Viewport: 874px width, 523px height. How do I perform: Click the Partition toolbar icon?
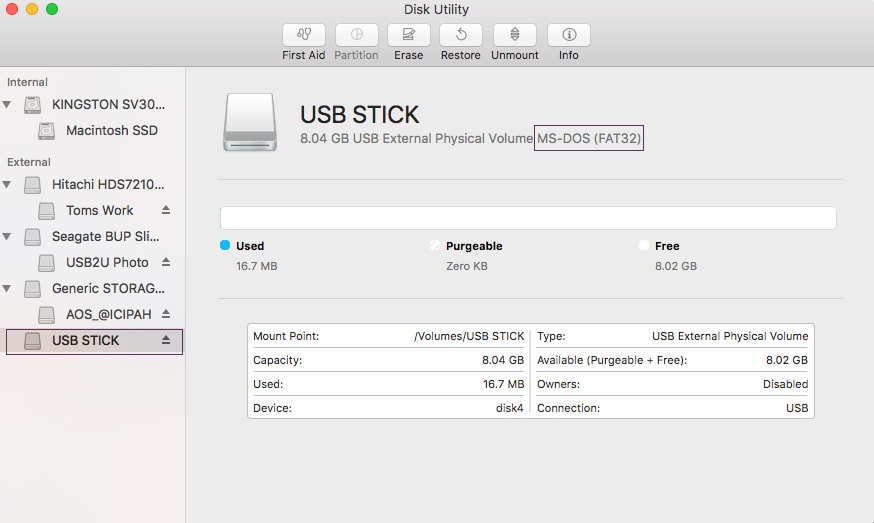tap(356, 35)
